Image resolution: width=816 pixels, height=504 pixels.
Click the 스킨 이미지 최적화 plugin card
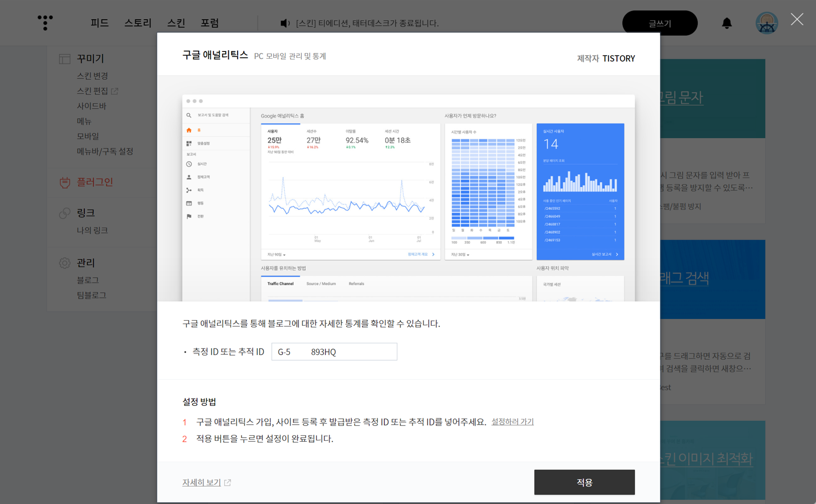[712, 460]
